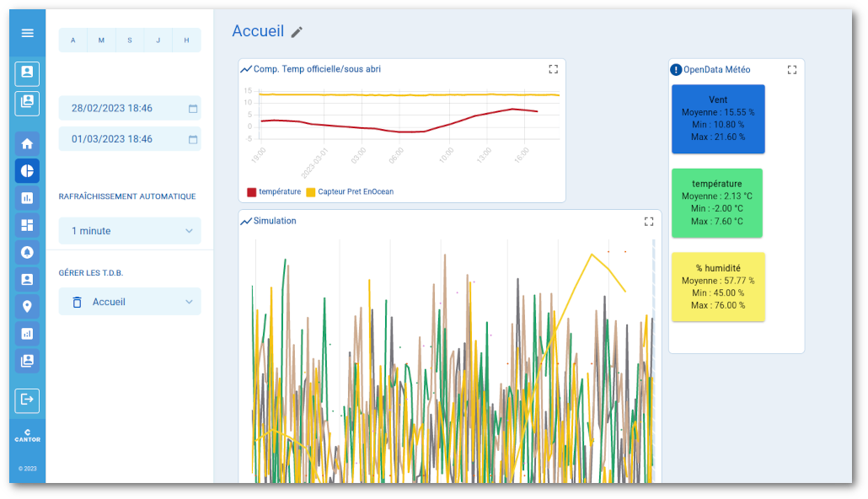This screenshot has width=868, height=499.
Task: Open calendar picker for 28/02/2023 date
Action: tap(192, 109)
